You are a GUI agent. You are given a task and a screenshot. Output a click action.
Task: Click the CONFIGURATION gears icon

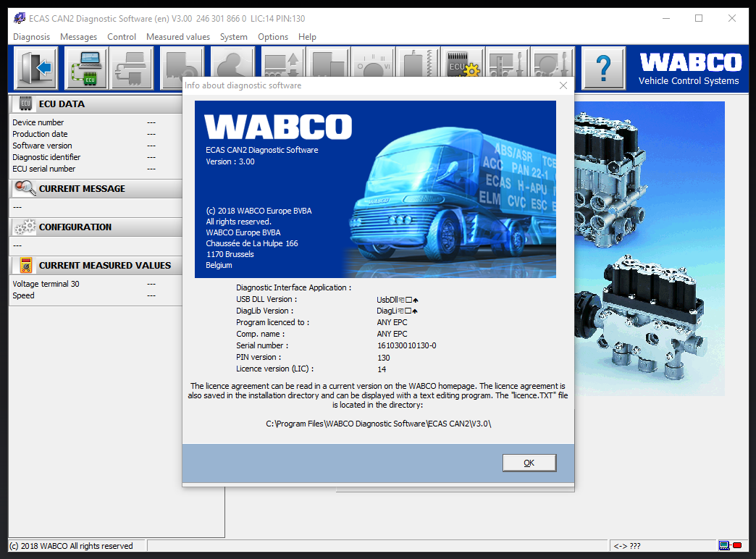pyautogui.click(x=25, y=227)
